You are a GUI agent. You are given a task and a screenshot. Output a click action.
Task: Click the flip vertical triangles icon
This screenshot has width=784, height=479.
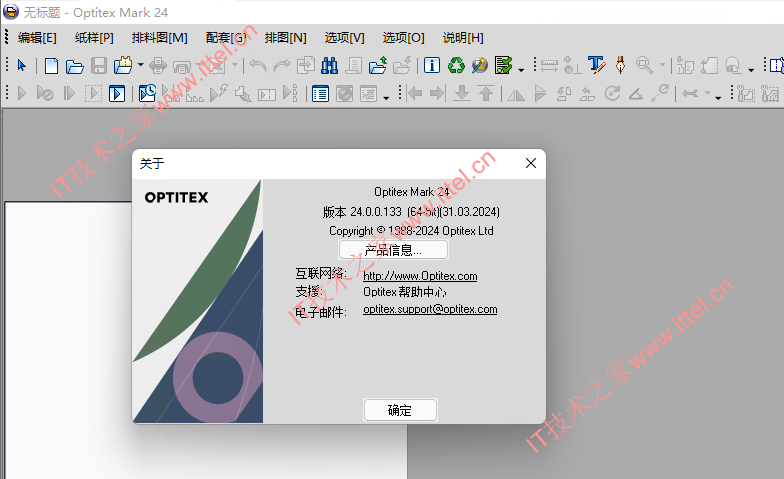[540, 93]
